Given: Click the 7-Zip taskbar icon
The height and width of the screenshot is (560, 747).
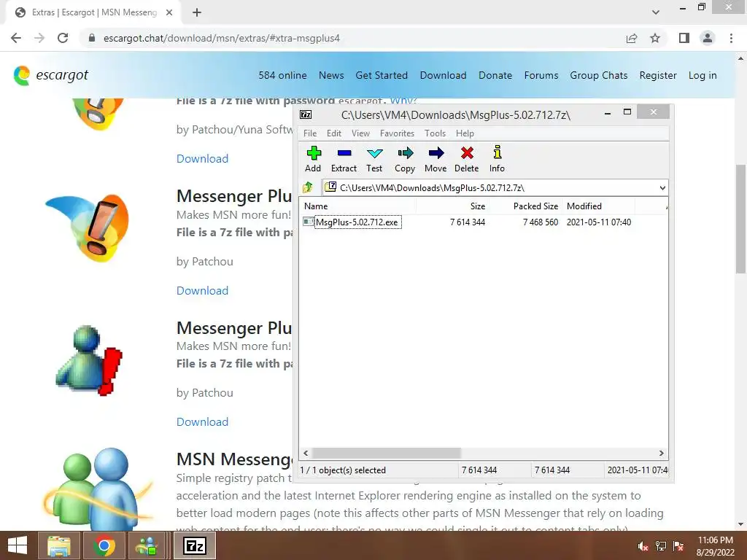Looking at the screenshot, I should [194, 545].
